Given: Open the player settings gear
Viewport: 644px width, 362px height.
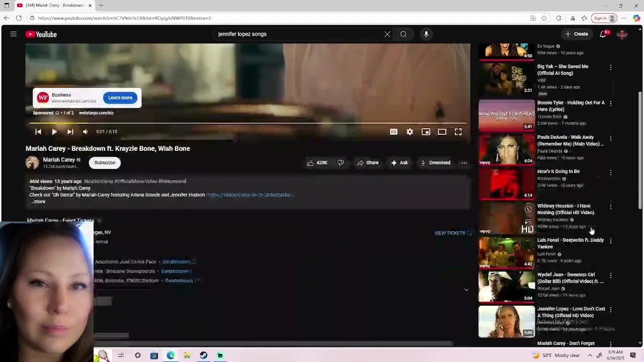Looking at the screenshot, I should (410, 132).
